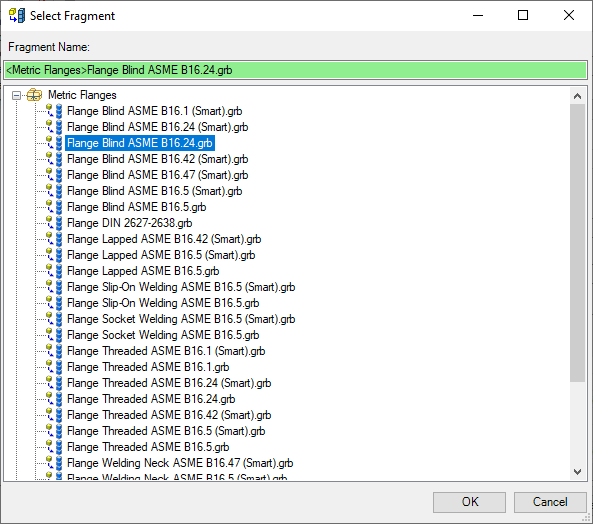The image size is (593, 524).
Task: Click icon of Flange Threaded ASME B16.1.grb
Action: click(54, 367)
